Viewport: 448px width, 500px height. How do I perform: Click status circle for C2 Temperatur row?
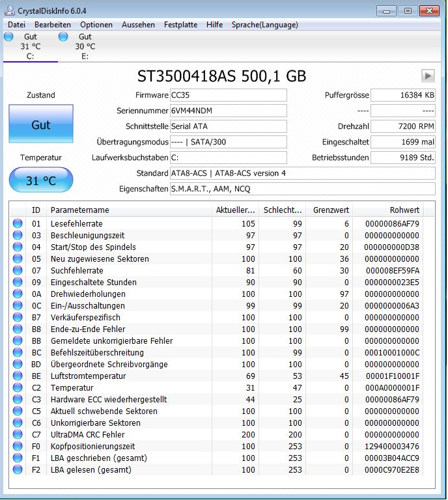coord(18,388)
